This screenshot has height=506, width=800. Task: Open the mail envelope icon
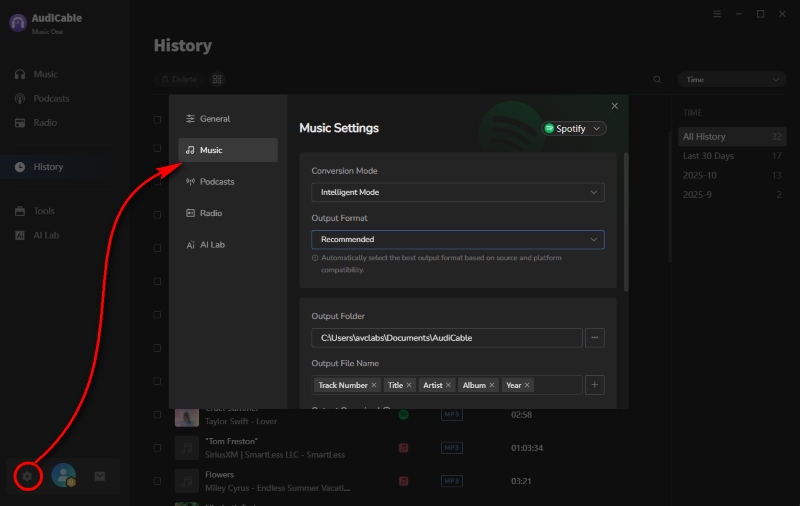click(100, 477)
